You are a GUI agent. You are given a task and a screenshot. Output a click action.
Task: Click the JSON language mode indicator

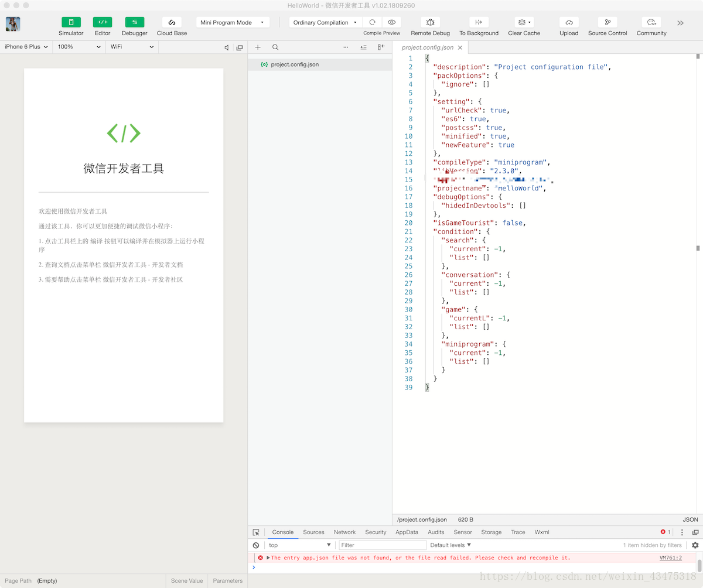pyautogui.click(x=690, y=519)
